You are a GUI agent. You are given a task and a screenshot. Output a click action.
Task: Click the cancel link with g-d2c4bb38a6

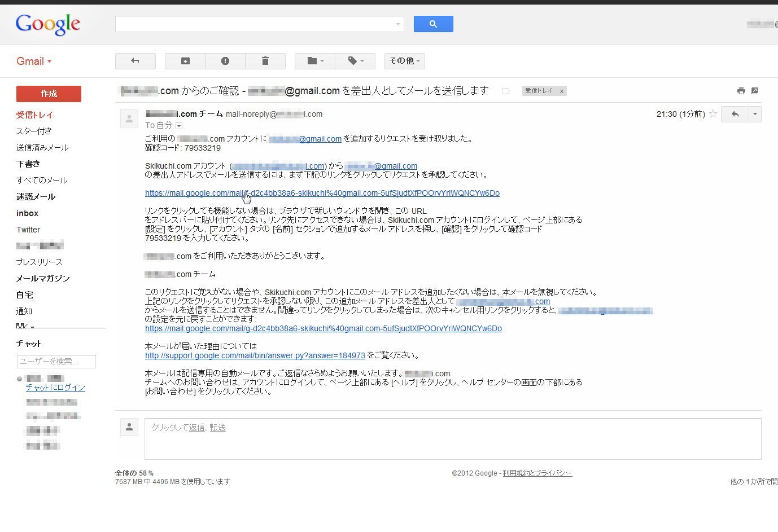coord(324,328)
